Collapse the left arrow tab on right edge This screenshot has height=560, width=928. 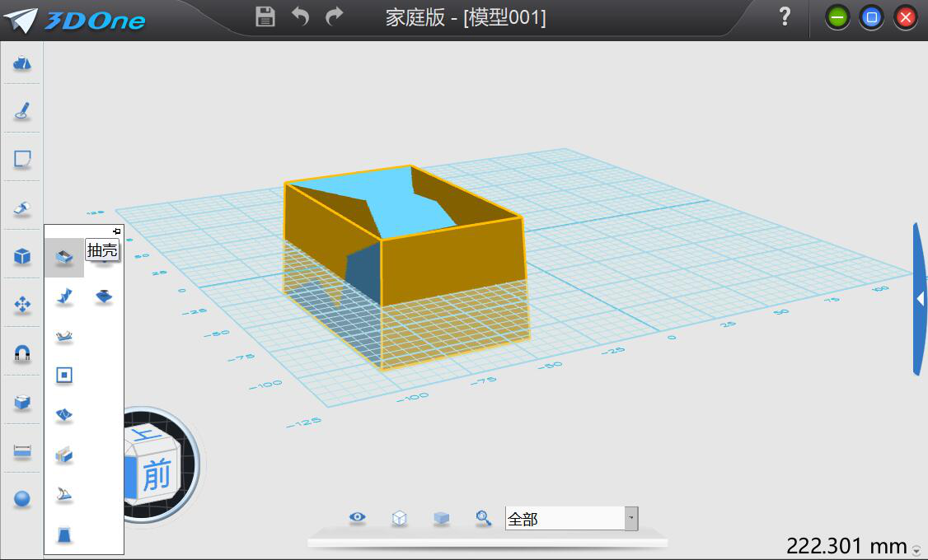[921, 299]
